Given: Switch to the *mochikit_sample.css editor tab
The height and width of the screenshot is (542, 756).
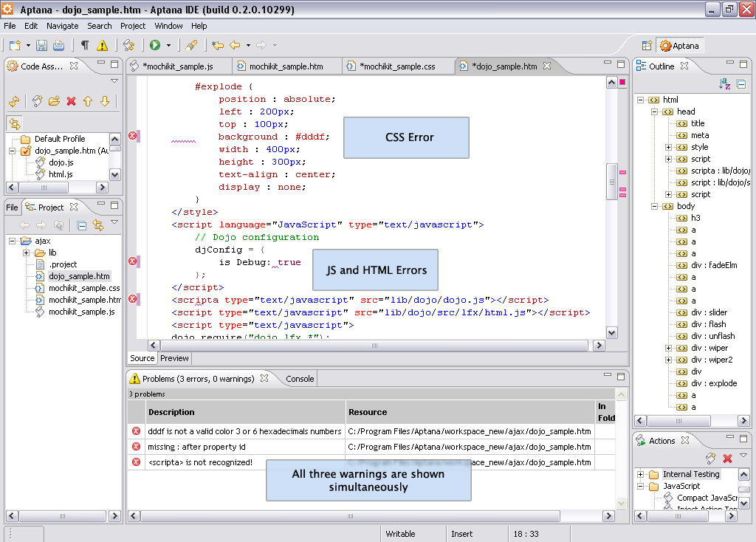Looking at the screenshot, I should (x=396, y=66).
